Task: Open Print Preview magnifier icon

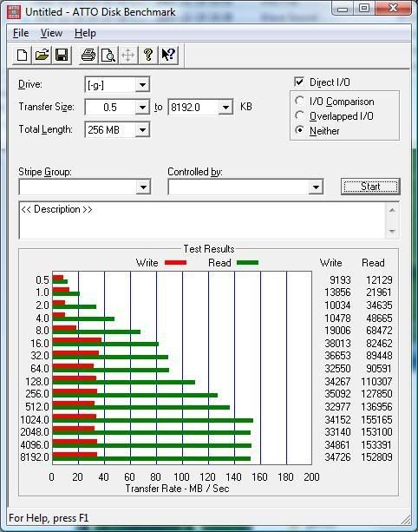Action: [108, 55]
